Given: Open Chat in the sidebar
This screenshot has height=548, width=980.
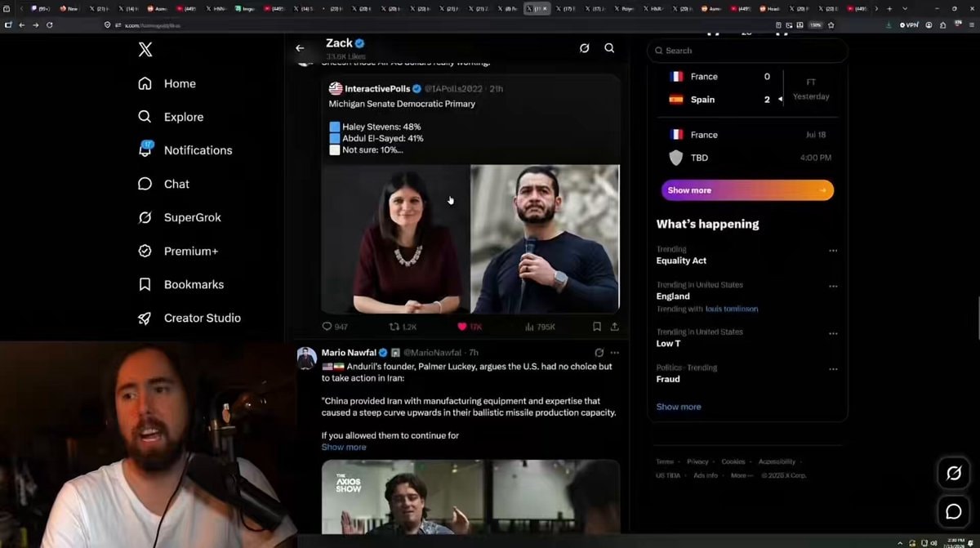Looking at the screenshot, I should [163, 184].
